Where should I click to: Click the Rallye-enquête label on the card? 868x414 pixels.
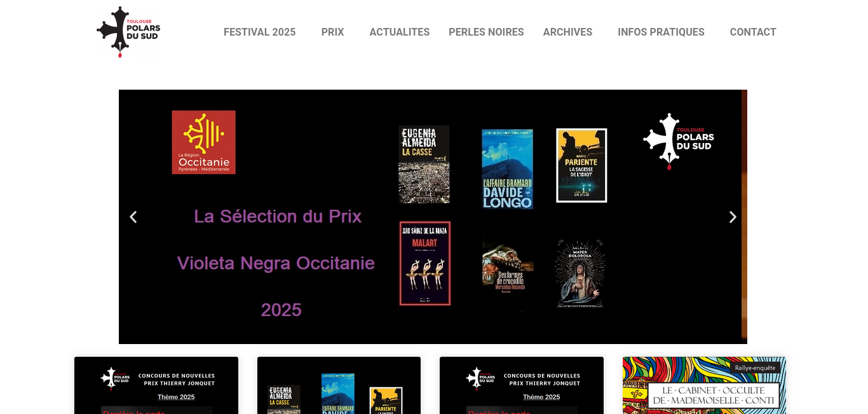pos(755,368)
